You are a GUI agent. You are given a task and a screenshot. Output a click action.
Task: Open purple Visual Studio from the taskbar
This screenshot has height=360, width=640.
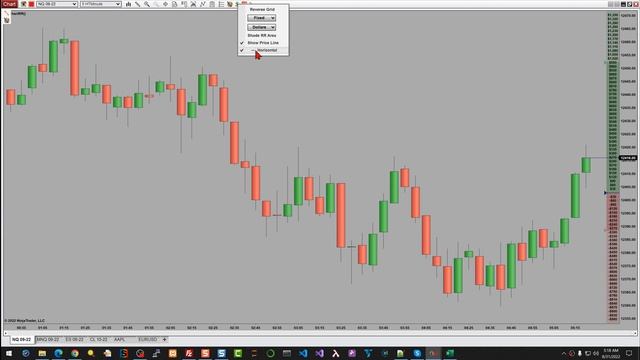(319, 353)
